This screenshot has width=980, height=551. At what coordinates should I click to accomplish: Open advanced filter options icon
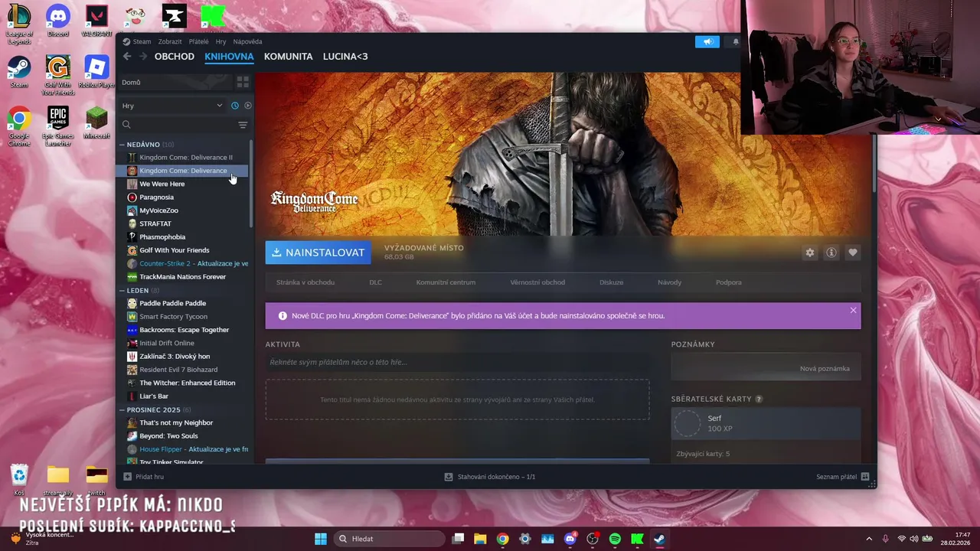243,125
